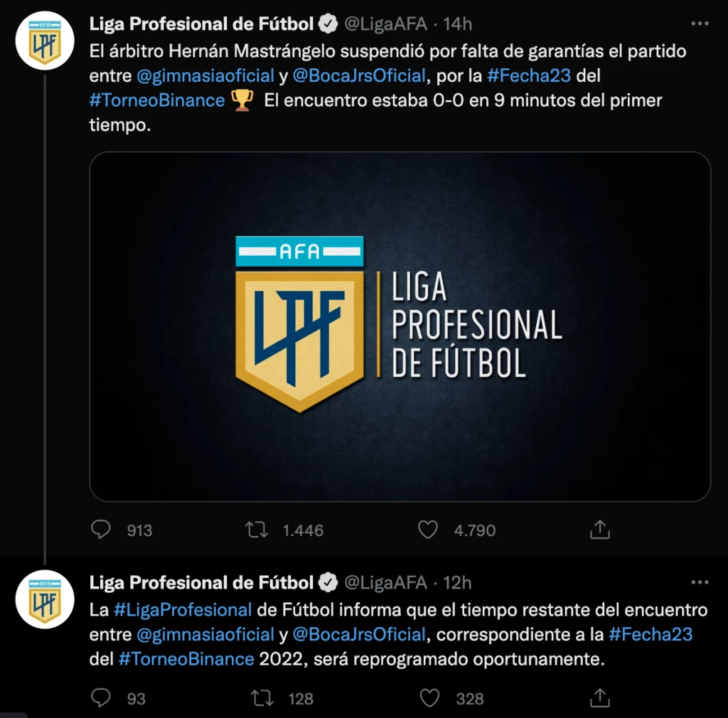Open the #Fecha23 hashtag in first tweet
Viewport: 728px width, 718px height.
pyautogui.click(x=529, y=76)
